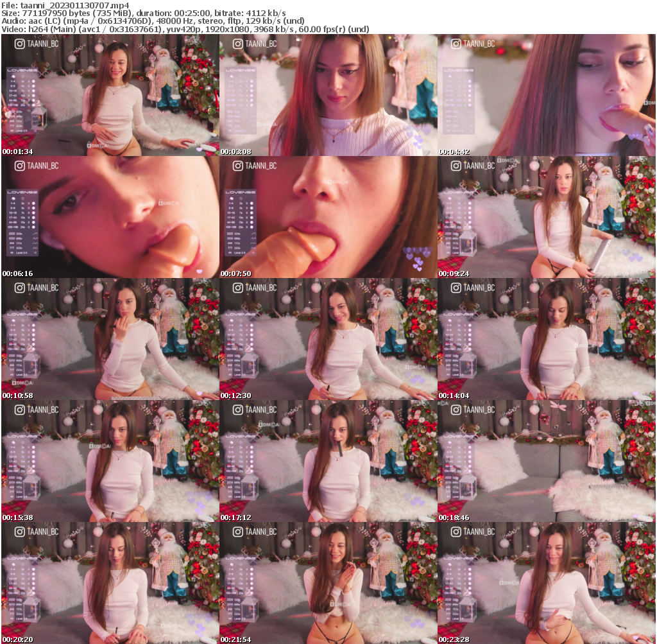Click the 00:12:30 timestamp marker
The height and width of the screenshot is (644, 657).
[x=235, y=396]
